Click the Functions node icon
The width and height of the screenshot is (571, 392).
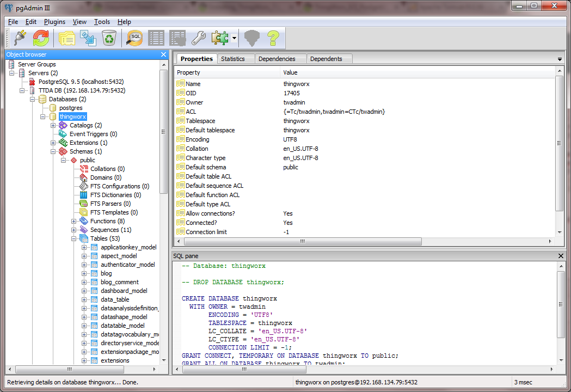(84, 221)
